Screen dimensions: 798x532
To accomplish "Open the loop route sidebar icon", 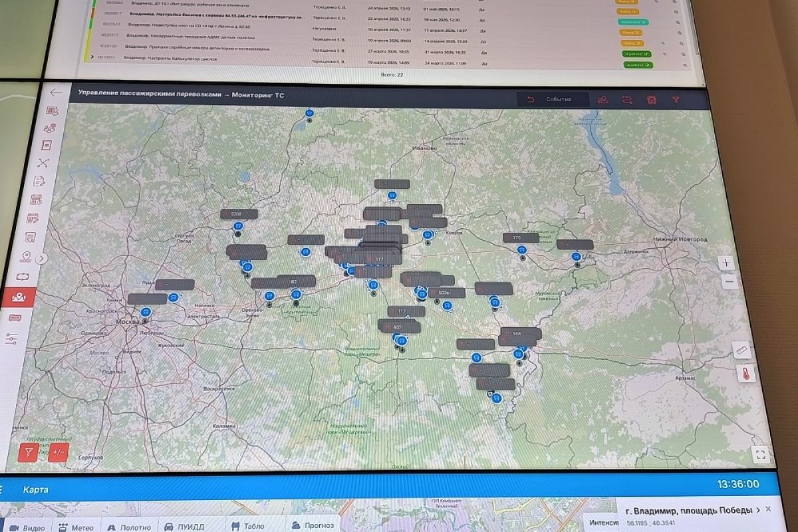I will click(23, 276).
